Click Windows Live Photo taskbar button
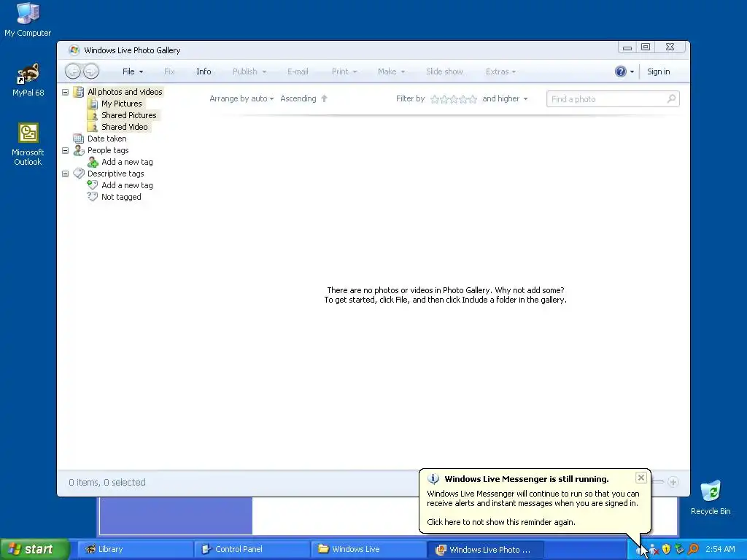Viewport: 747px width, 560px height. (x=485, y=549)
